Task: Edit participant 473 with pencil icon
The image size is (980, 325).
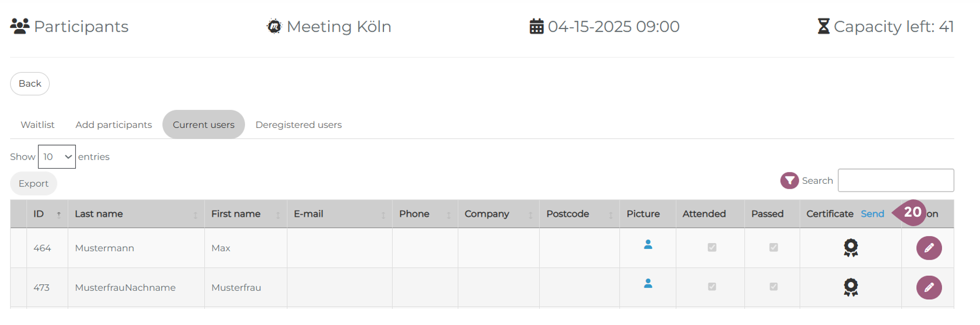Action: (x=929, y=288)
